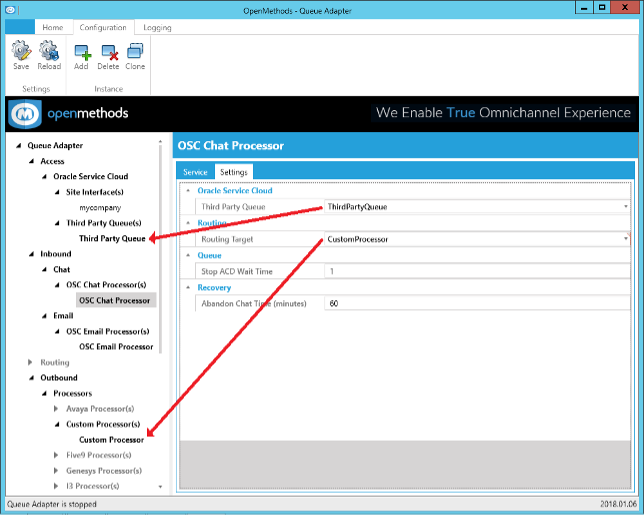Collapse the OSC Email Processor(s) node

click(57, 331)
